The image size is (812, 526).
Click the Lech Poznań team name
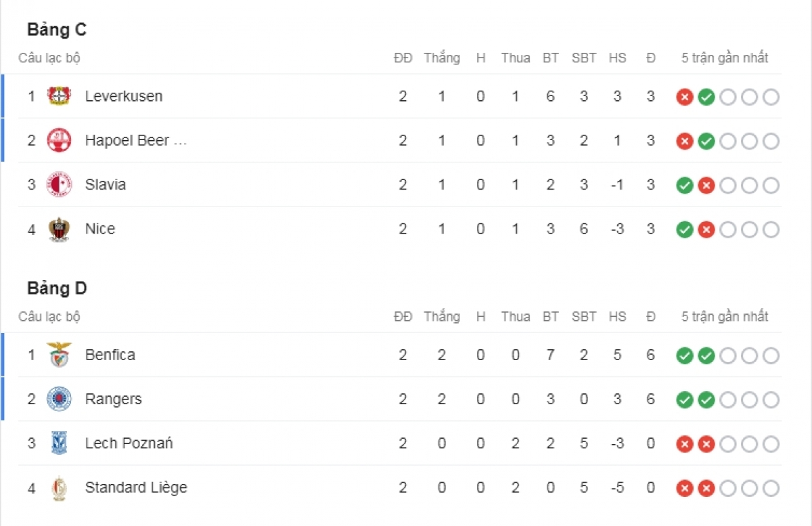[x=129, y=443]
